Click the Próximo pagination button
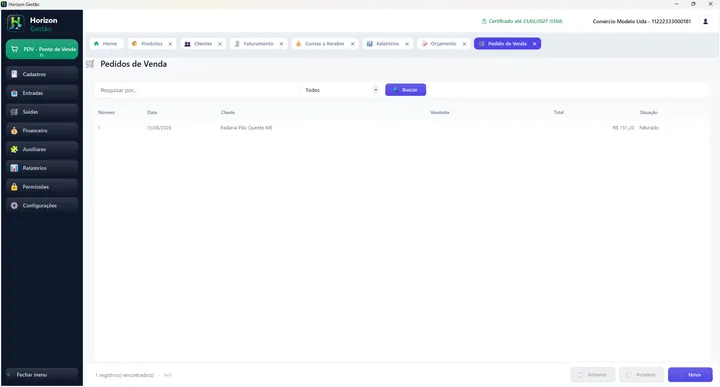720x387 pixels. click(x=641, y=375)
